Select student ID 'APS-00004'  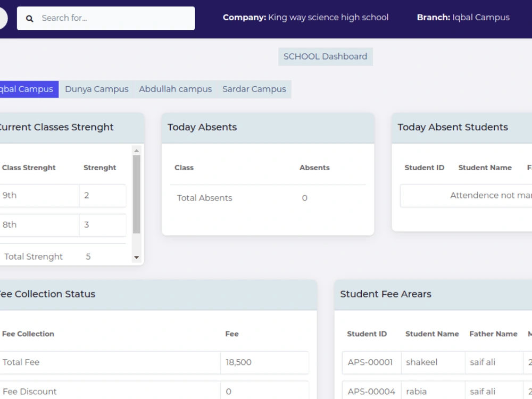coord(372,392)
